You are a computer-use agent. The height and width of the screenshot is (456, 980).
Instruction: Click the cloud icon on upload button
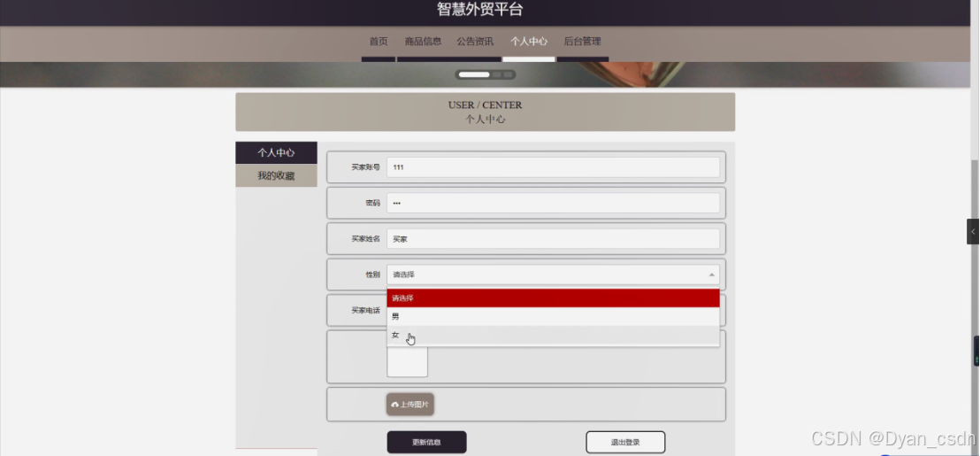click(395, 405)
